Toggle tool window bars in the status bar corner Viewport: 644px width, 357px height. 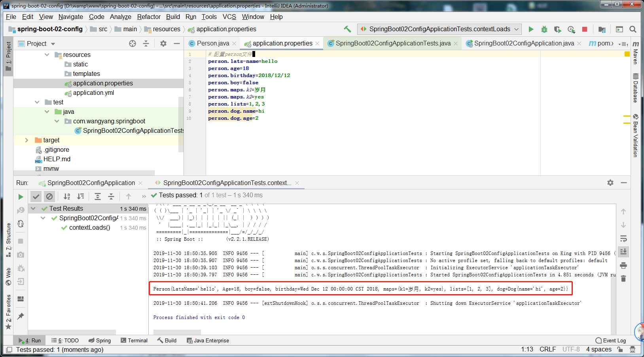pyautogui.click(x=9, y=349)
